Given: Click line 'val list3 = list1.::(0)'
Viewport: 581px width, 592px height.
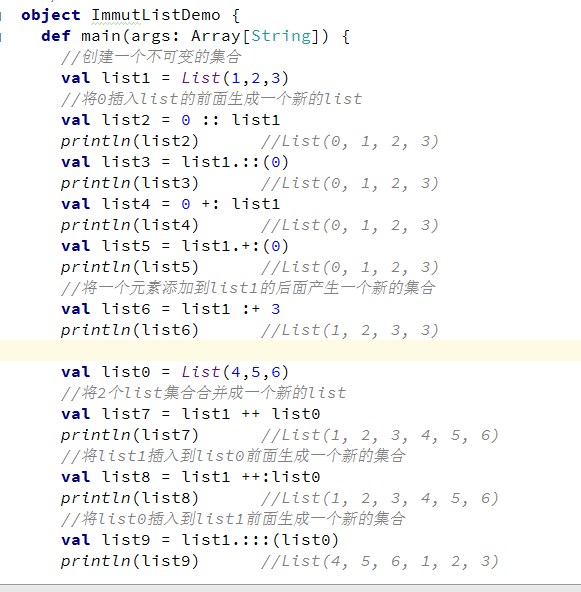Looking at the screenshot, I should point(175,162).
